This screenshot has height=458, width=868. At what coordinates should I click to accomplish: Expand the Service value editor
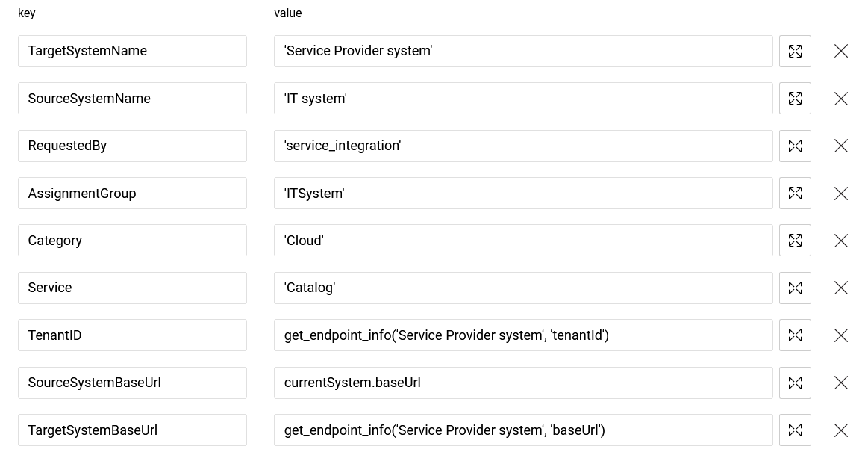point(795,288)
